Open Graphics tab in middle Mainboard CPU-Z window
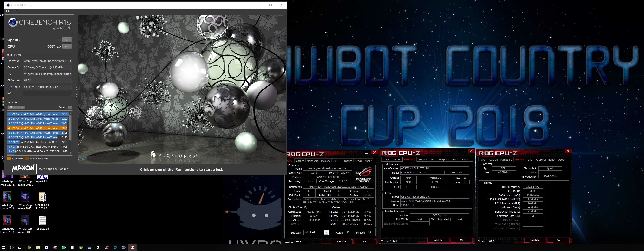644x251 pixels. coord(444,159)
